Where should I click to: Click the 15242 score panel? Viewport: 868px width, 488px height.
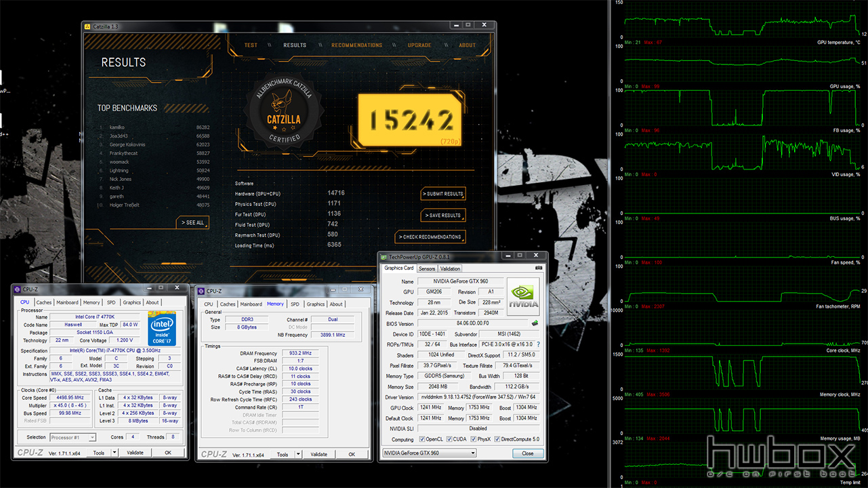411,120
